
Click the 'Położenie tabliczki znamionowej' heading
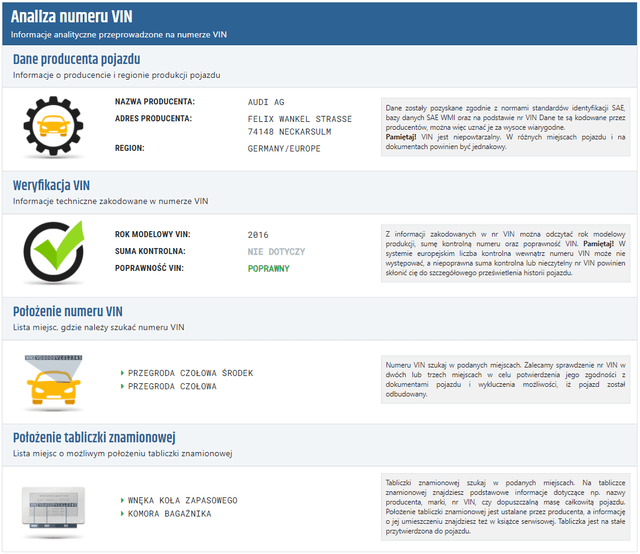click(x=94, y=438)
